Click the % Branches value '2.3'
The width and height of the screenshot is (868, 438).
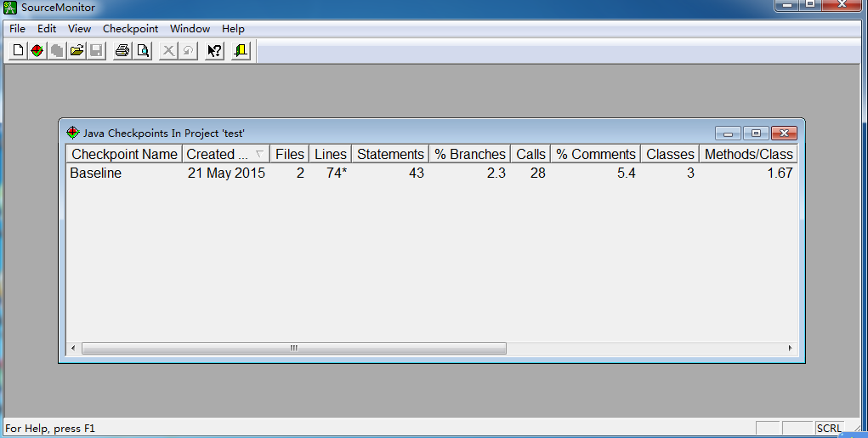click(496, 173)
